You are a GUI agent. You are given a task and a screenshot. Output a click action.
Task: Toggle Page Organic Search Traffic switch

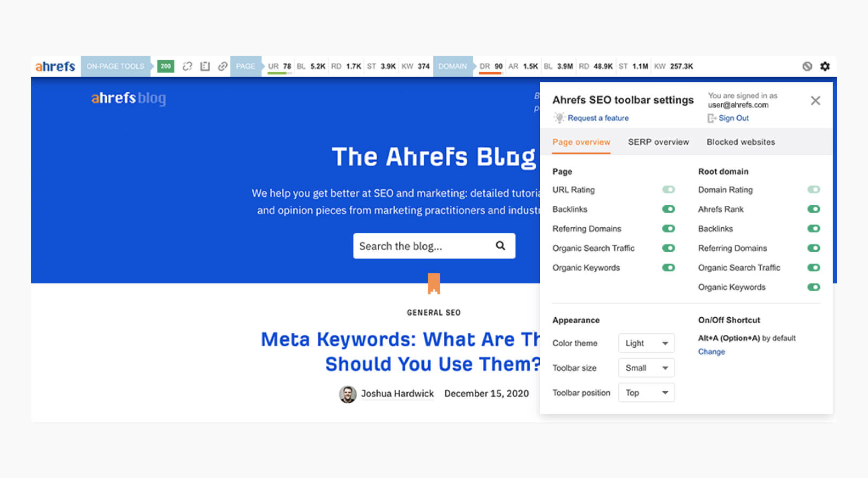point(668,248)
